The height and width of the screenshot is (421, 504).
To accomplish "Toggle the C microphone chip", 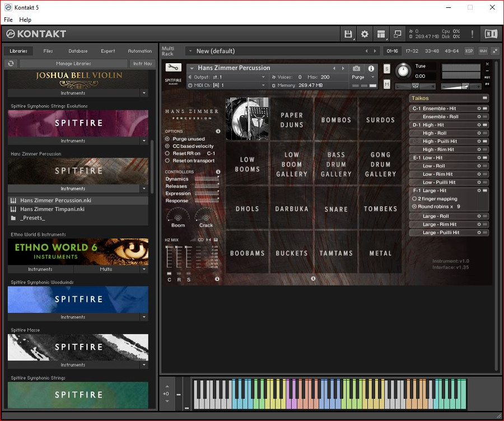I will coord(169,274).
